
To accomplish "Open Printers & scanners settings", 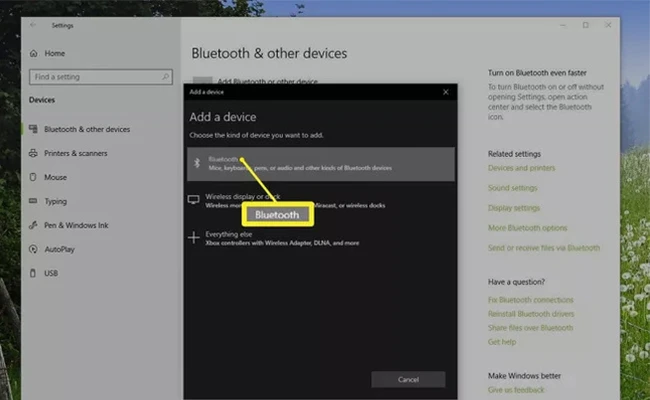I will tap(75, 153).
